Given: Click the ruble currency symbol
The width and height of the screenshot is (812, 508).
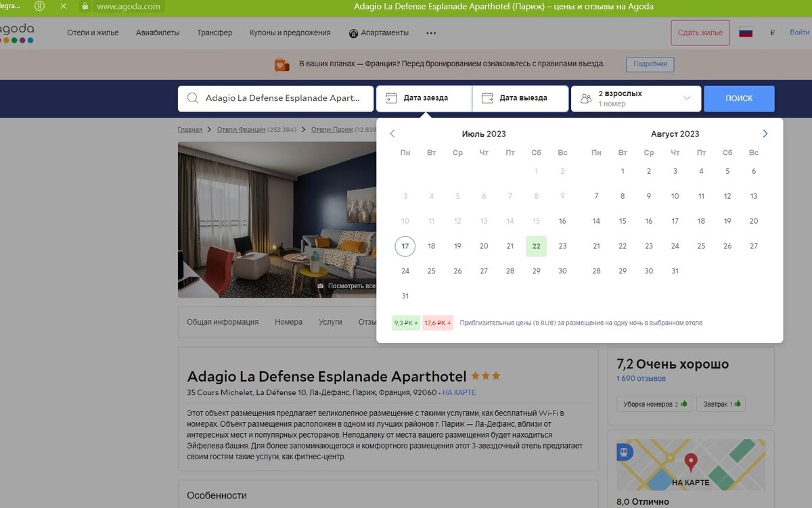Looking at the screenshot, I should (x=772, y=32).
